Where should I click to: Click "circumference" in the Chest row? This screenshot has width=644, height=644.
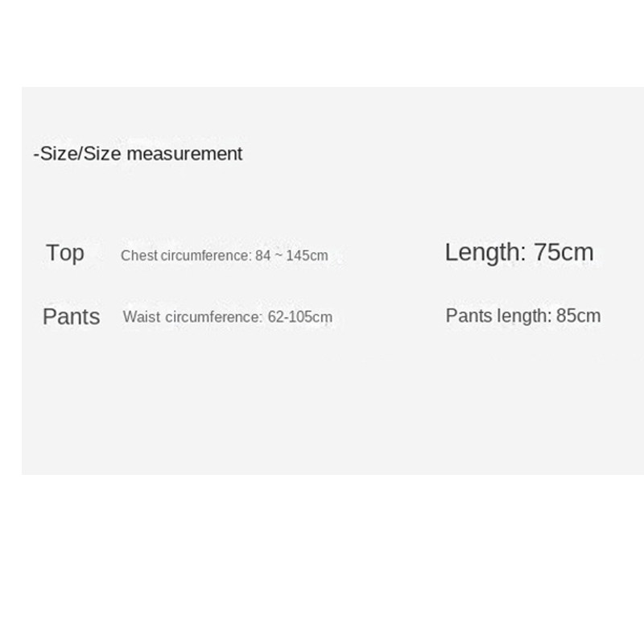pos(205,256)
